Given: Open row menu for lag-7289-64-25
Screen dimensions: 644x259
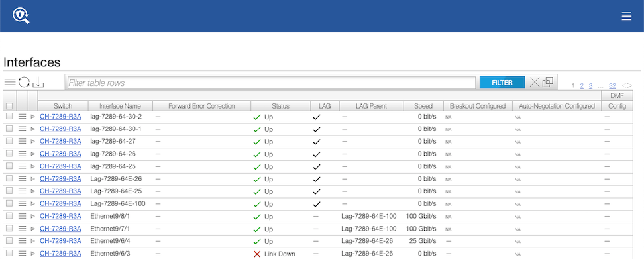Looking at the screenshot, I should pyautogui.click(x=22, y=166).
